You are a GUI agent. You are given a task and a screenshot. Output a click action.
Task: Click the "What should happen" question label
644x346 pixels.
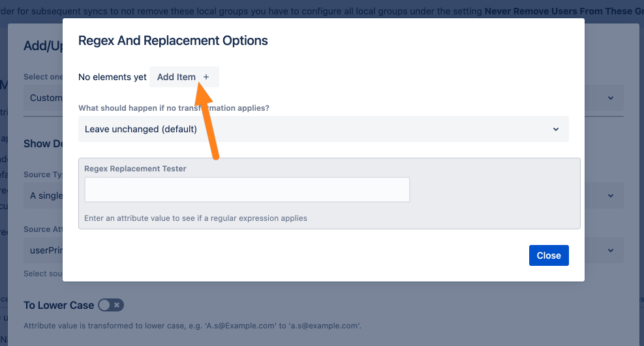coord(174,108)
